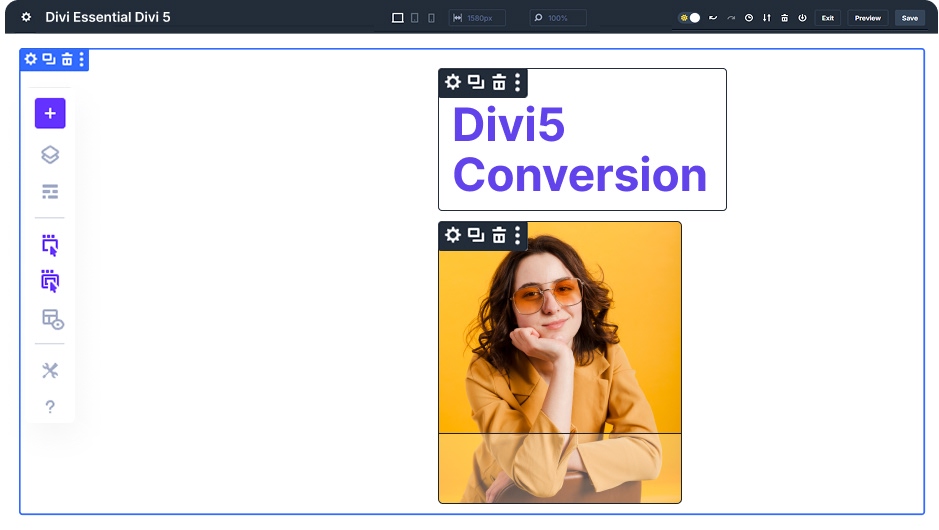Switch to desktop view

(397, 18)
